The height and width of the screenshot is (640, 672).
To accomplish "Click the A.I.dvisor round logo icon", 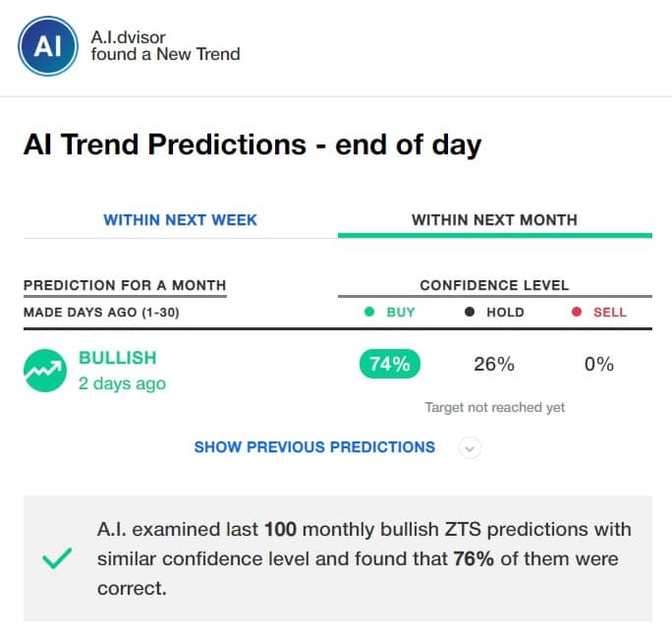I will click(47, 45).
